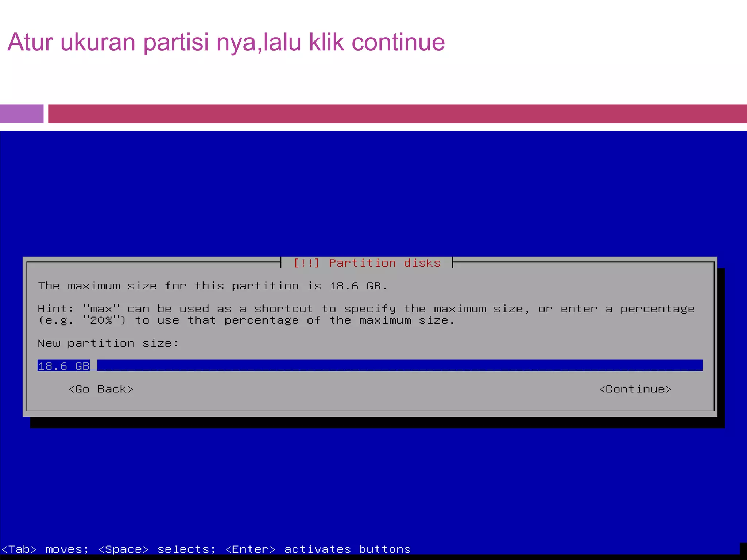
Task: Activate the <Continue> button
Action: (635, 389)
